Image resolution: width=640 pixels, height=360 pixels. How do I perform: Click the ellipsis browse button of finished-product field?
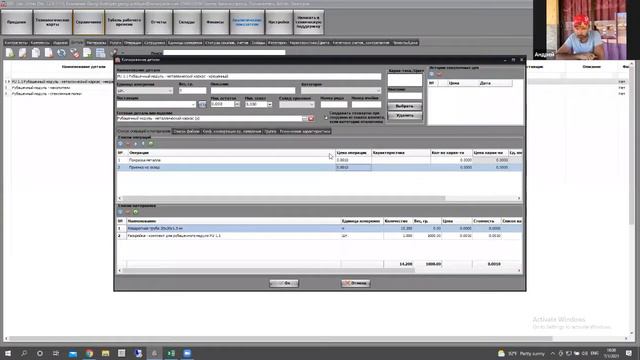304,118
